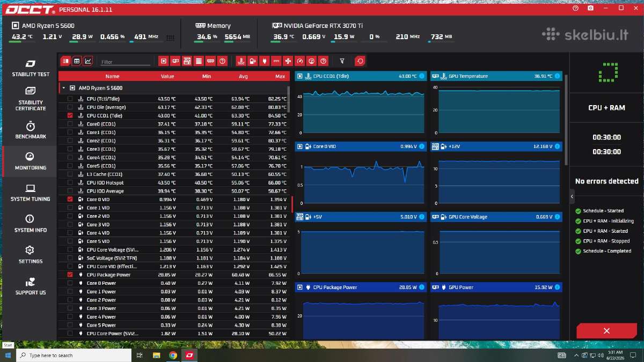
Task: Open the Windows Start menu
Action: pos(8,355)
